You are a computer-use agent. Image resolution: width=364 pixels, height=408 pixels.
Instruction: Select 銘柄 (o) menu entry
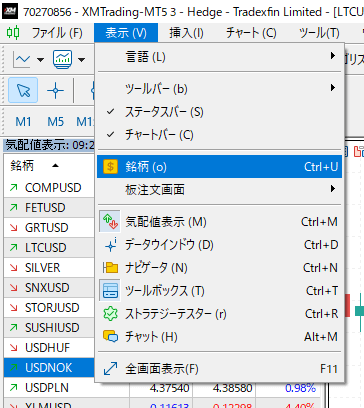tap(220, 167)
